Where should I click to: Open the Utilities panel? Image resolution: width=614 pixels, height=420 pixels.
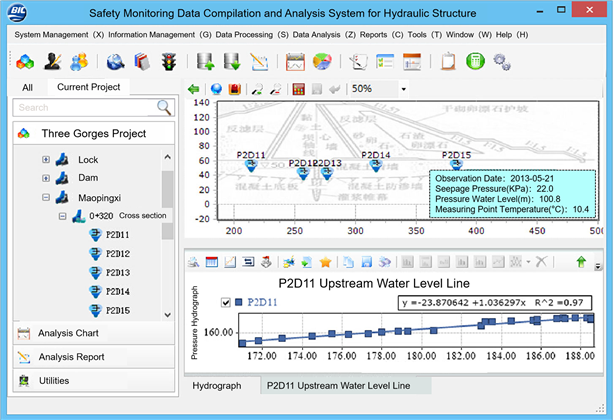[x=94, y=381]
